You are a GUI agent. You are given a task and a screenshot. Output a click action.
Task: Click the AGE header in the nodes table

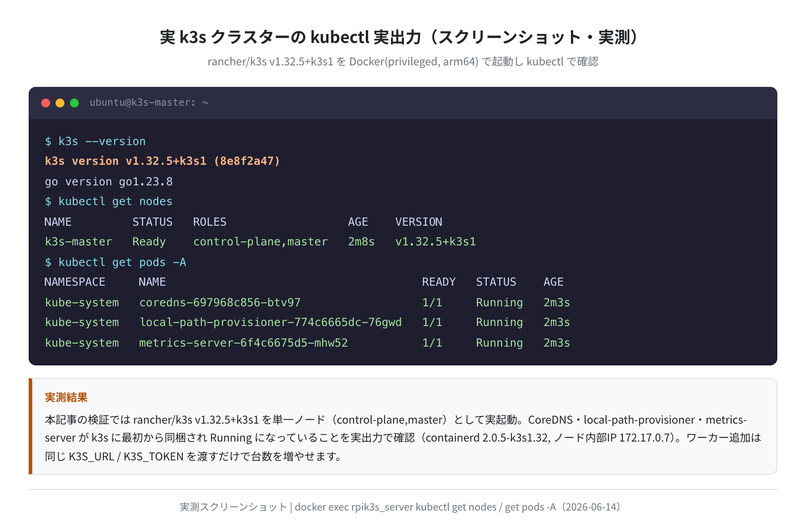358,222
